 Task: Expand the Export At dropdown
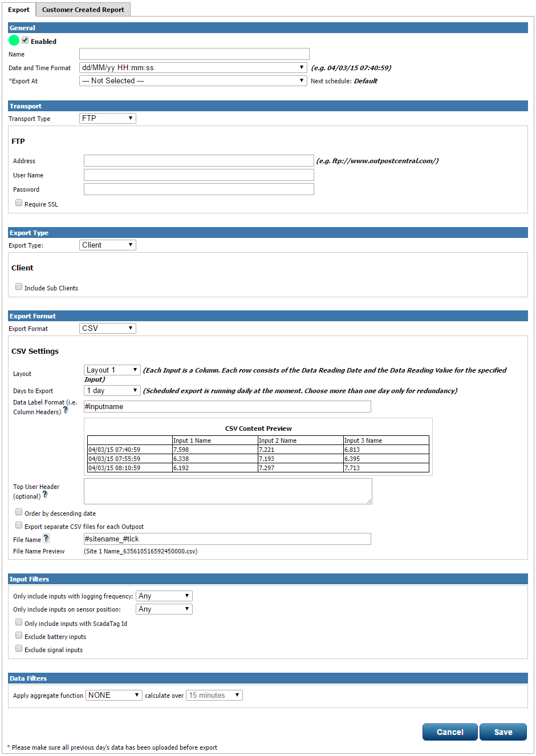pos(193,81)
